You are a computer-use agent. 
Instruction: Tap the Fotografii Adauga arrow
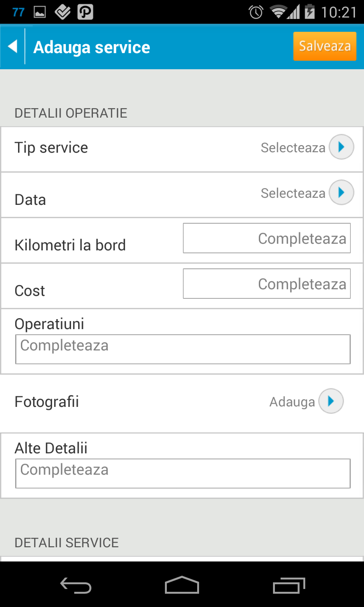click(x=331, y=401)
